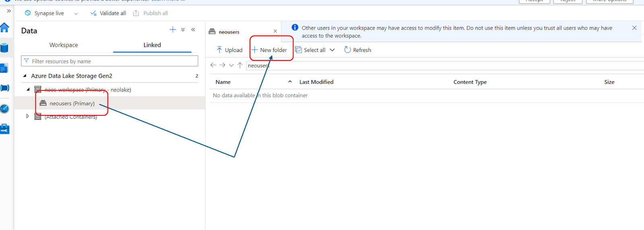This screenshot has height=230, width=644.
Task: Sort by Name column
Action: tap(223, 82)
